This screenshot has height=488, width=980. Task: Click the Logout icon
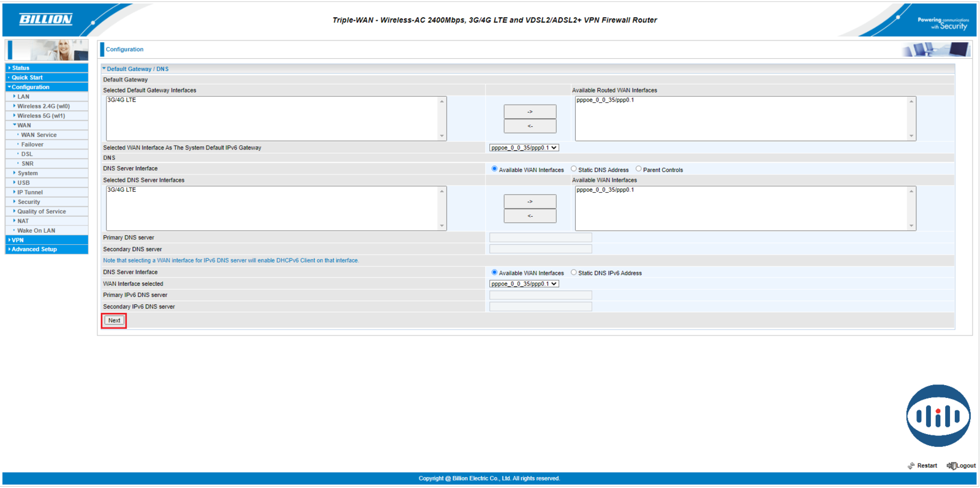coord(951,466)
